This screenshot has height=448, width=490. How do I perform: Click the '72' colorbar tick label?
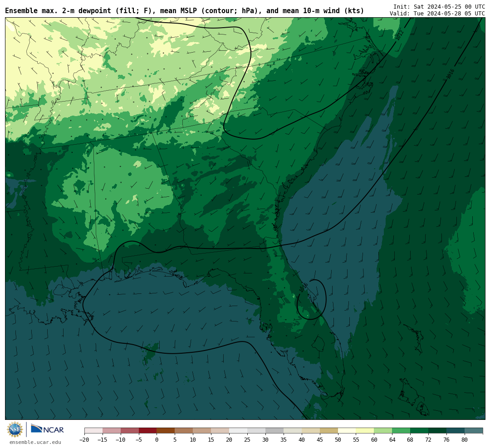coord(428,440)
